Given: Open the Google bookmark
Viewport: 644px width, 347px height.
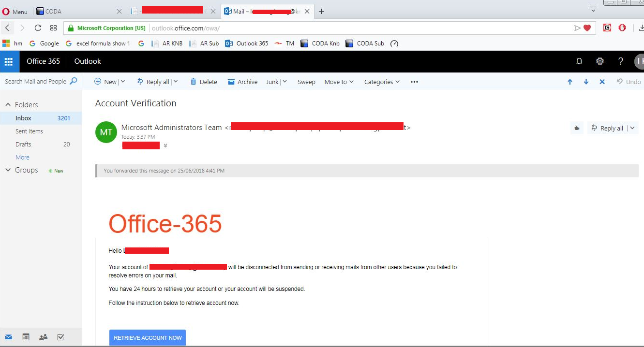Looking at the screenshot, I should (44, 43).
